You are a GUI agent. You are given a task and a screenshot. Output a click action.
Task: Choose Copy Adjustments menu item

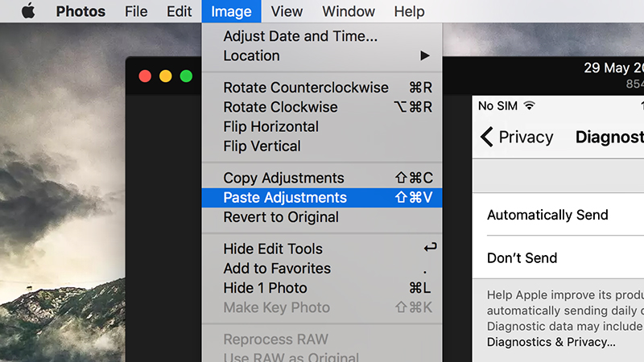pos(322,178)
